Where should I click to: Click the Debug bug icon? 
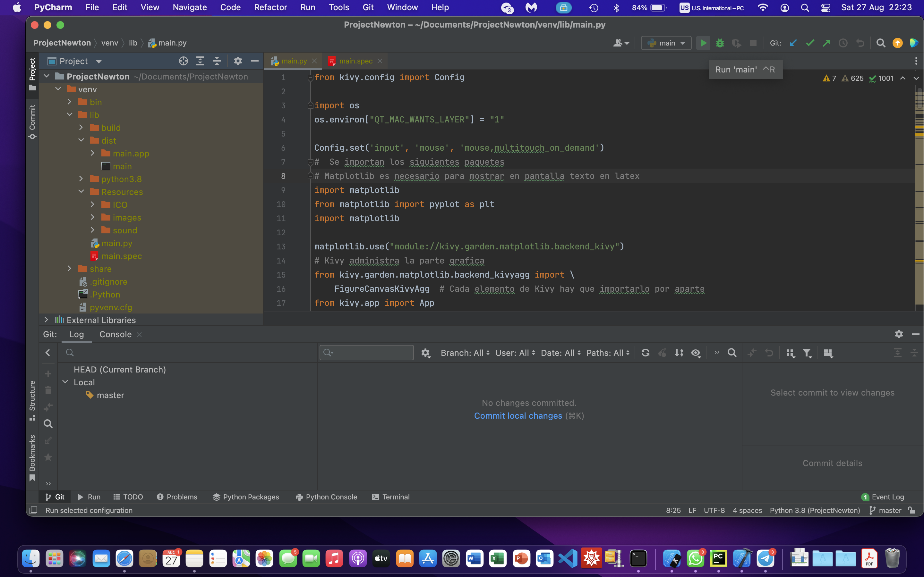(x=720, y=43)
